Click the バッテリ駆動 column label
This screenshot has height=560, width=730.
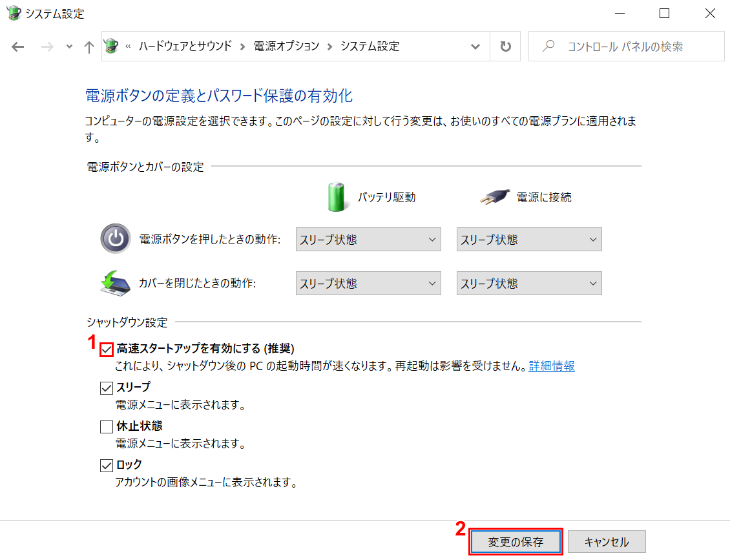pos(386,197)
